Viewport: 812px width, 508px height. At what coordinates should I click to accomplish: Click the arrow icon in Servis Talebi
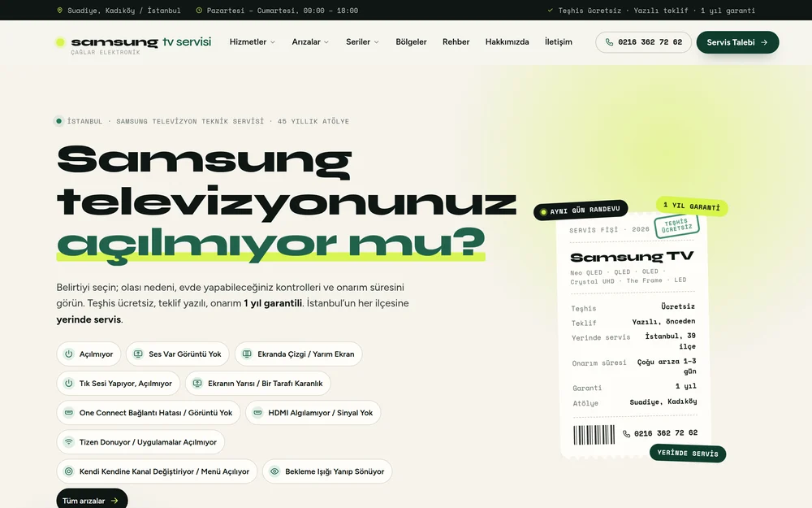tap(764, 42)
